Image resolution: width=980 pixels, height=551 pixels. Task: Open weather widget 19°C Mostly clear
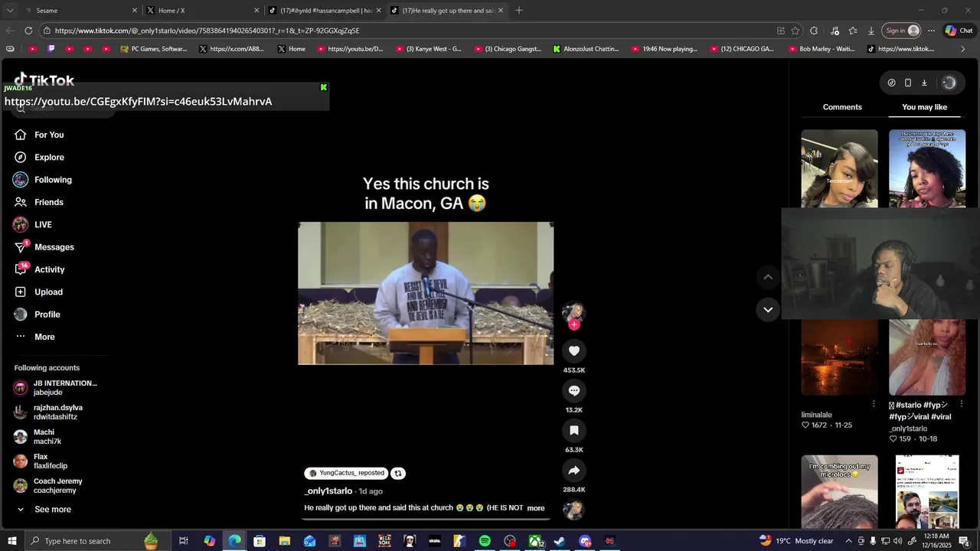point(796,541)
